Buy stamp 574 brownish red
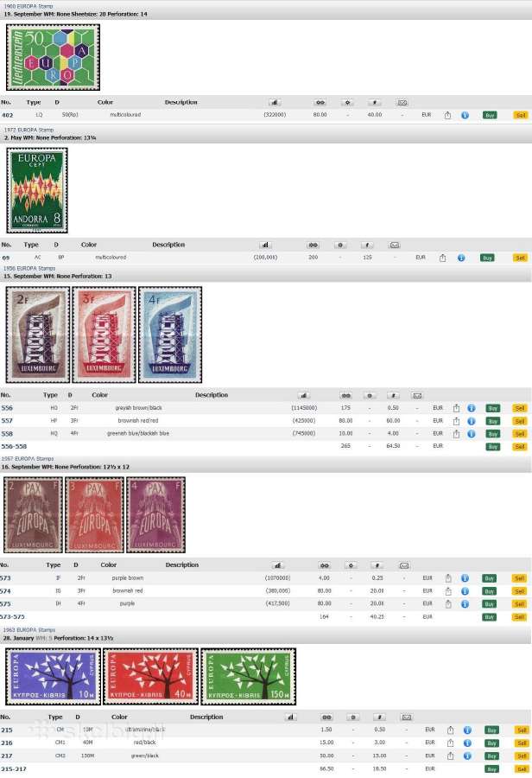The image size is (532, 778). [x=489, y=591]
